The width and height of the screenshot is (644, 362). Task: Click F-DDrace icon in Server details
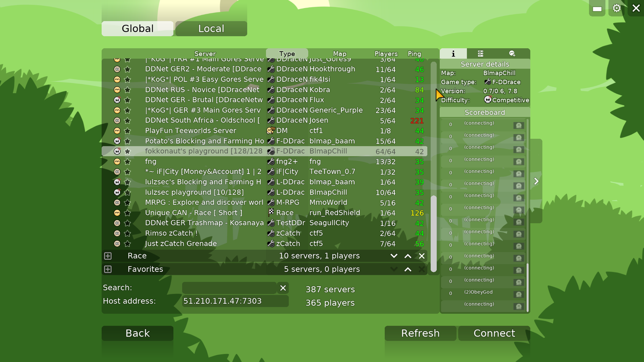coord(488,81)
